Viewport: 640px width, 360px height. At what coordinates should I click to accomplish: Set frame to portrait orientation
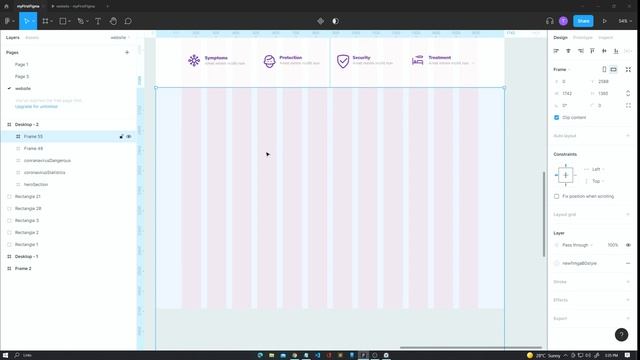604,69
